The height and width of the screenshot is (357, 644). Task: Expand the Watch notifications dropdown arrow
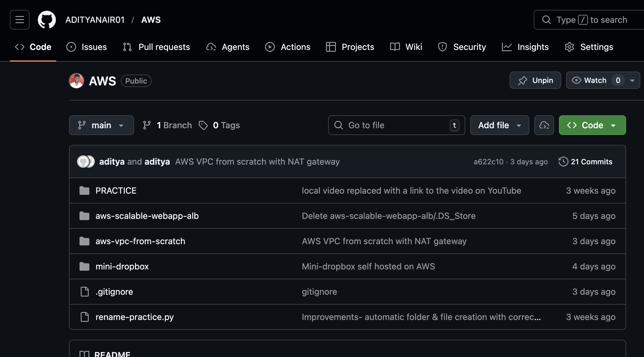tap(632, 80)
